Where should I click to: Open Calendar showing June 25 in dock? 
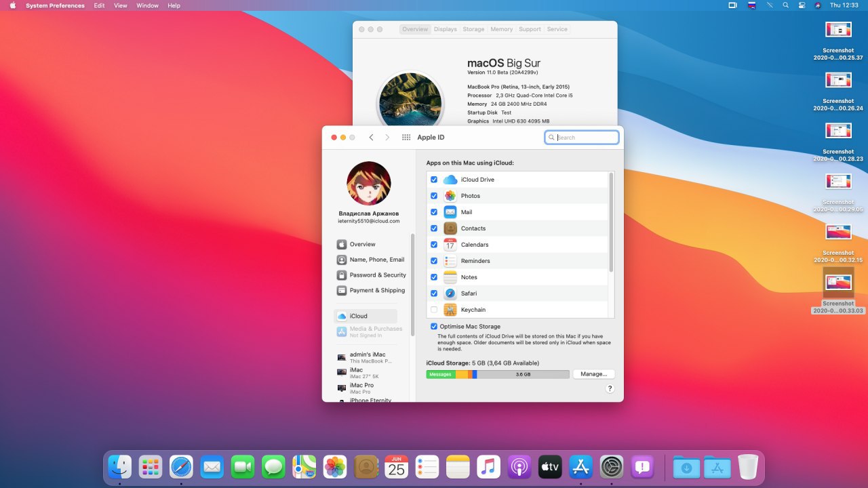(x=397, y=466)
